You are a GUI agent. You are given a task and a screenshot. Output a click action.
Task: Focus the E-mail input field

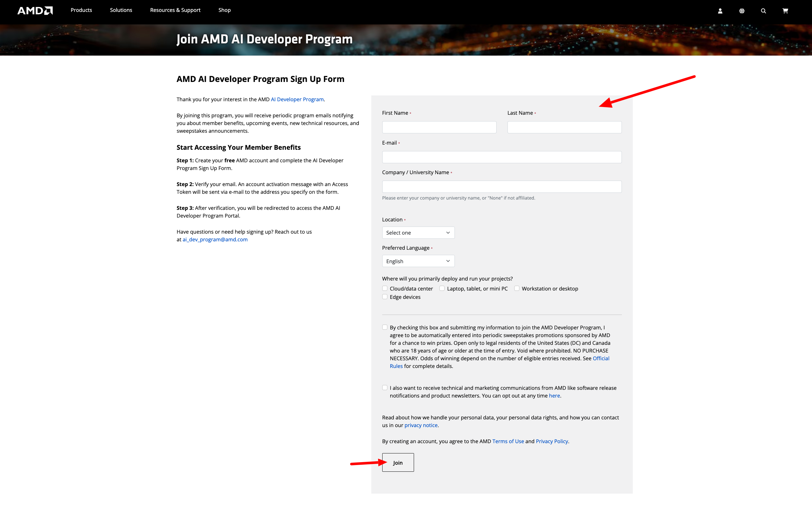coord(502,157)
